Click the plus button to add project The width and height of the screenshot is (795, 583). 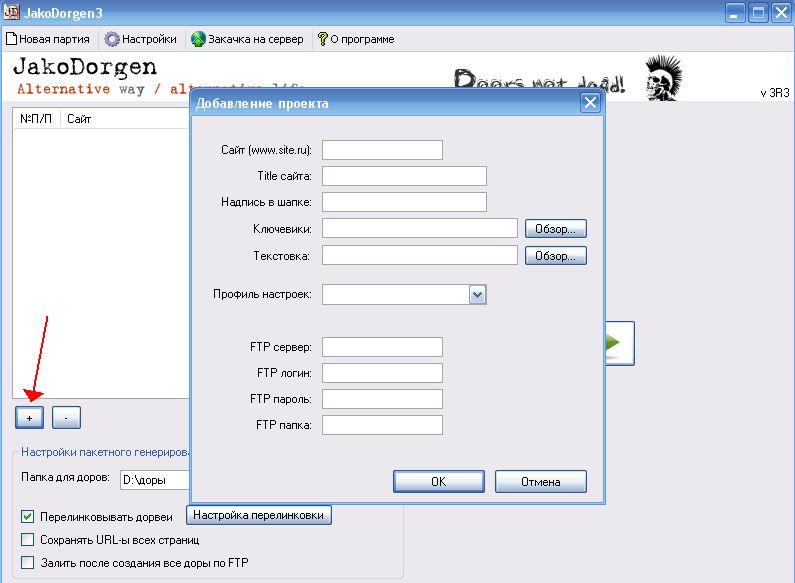[x=29, y=418]
